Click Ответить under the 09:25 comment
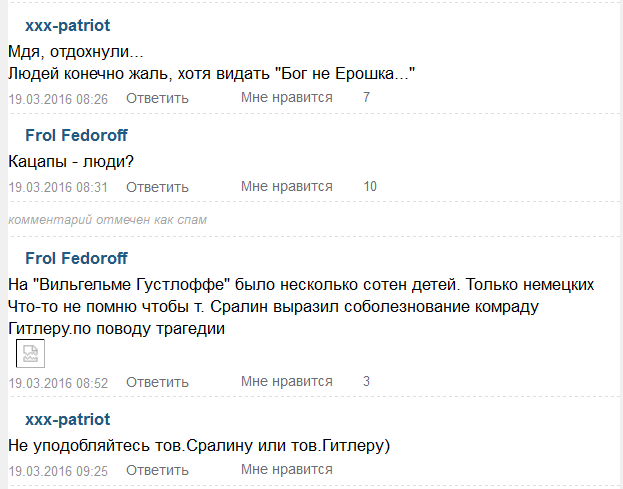This screenshot has width=623, height=489. [x=157, y=470]
